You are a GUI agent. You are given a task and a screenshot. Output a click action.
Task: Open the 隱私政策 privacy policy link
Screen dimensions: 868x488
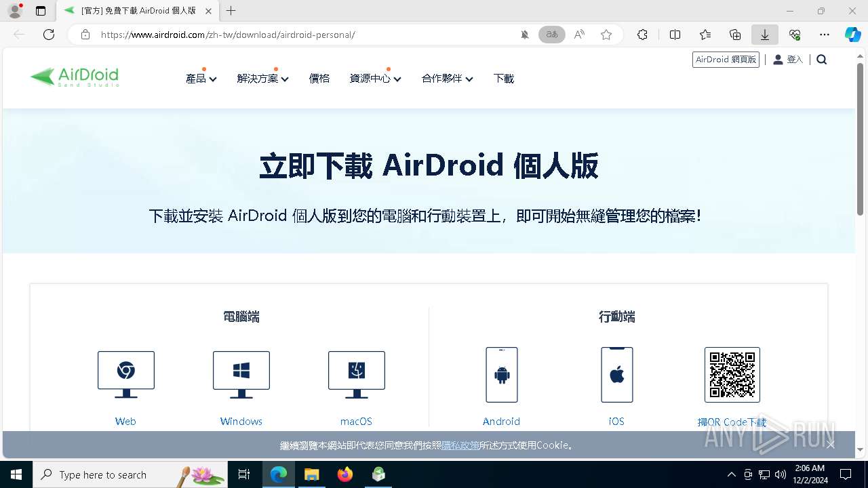(x=460, y=445)
